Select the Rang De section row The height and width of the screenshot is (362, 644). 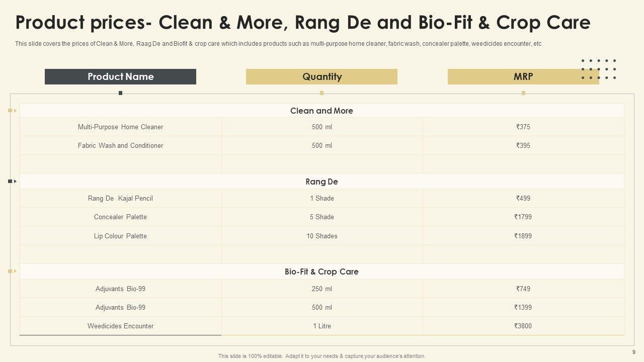pyautogui.click(x=321, y=182)
